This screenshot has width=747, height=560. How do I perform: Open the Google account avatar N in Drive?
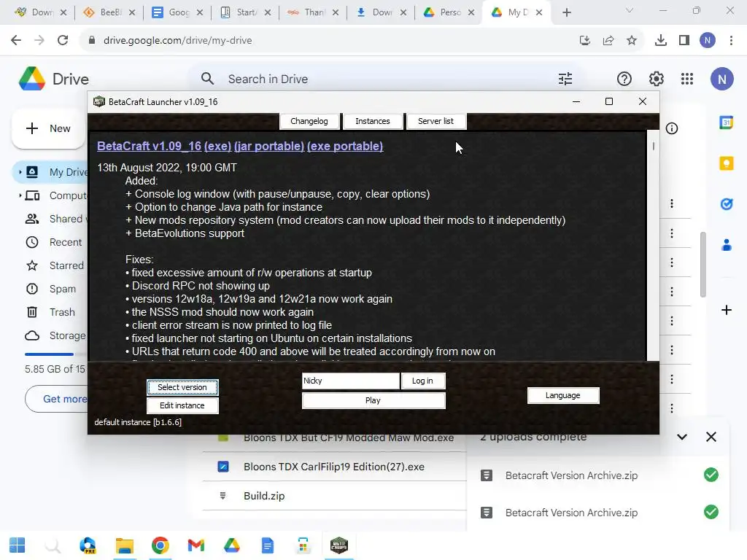tap(721, 79)
